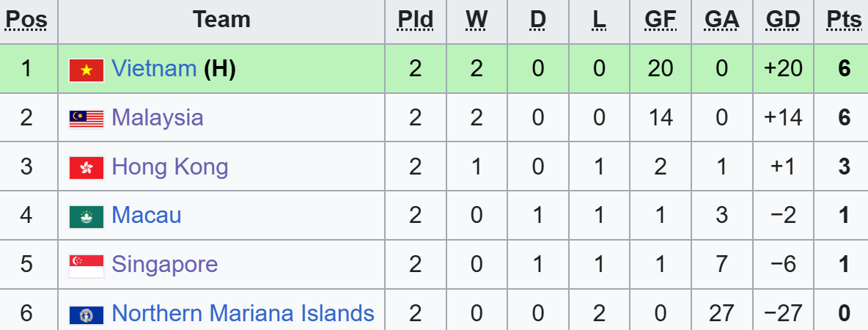
Task: Click the Northern Mariana Islands flag icon
Action: pyautogui.click(x=87, y=314)
